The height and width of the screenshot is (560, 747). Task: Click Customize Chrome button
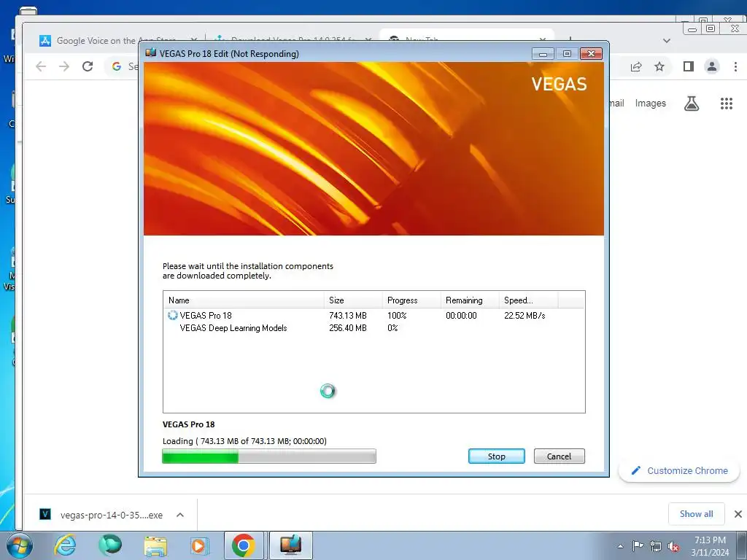(679, 470)
